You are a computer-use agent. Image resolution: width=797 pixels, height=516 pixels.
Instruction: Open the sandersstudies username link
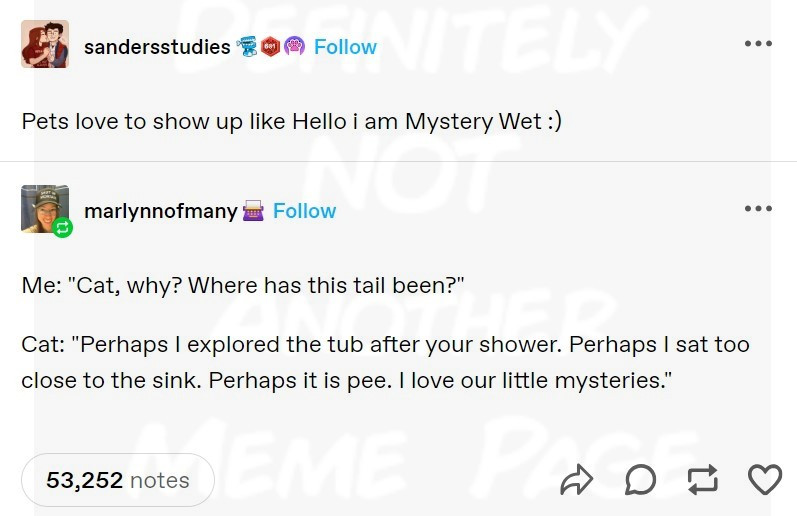click(x=157, y=47)
